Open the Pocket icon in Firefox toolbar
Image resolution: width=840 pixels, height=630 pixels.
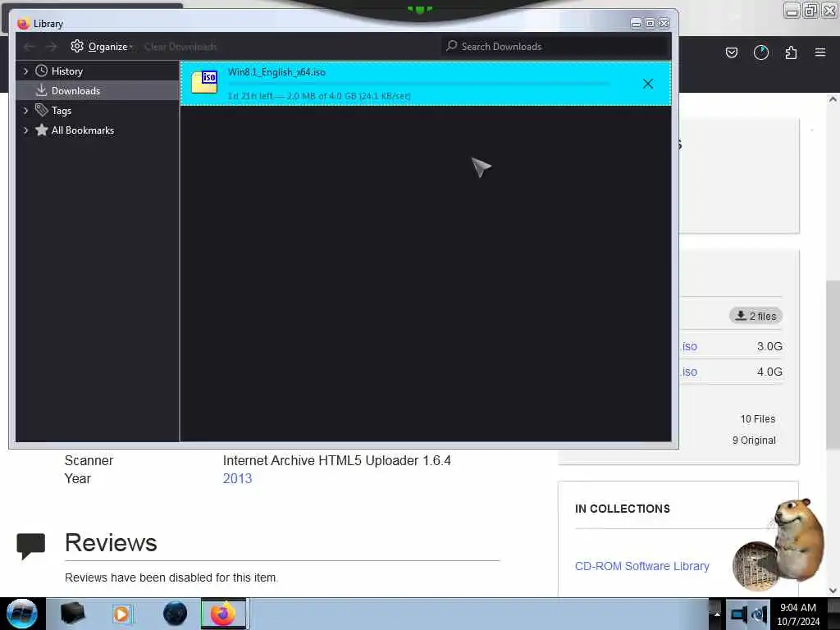click(x=731, y=52)
